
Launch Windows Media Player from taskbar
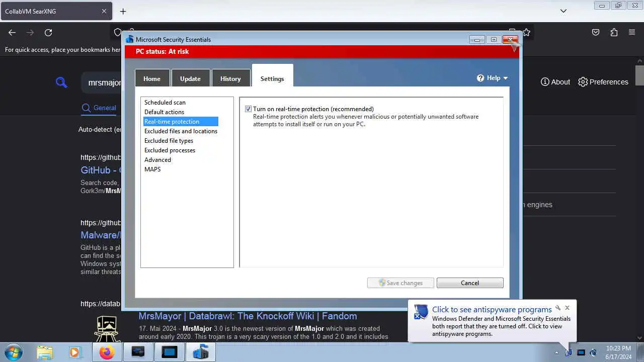pyautogui.click(x=75, y=352)
